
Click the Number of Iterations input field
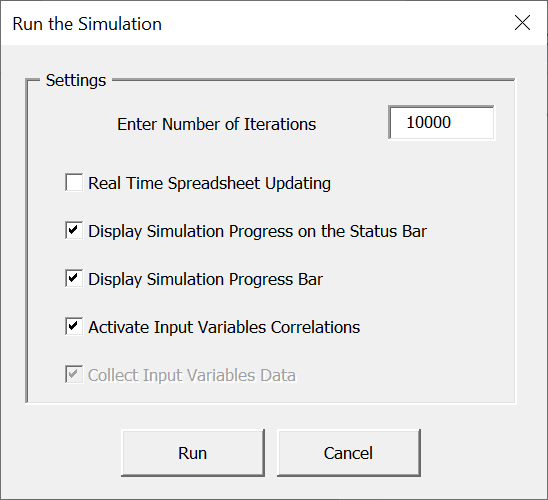tap(441, 123)
